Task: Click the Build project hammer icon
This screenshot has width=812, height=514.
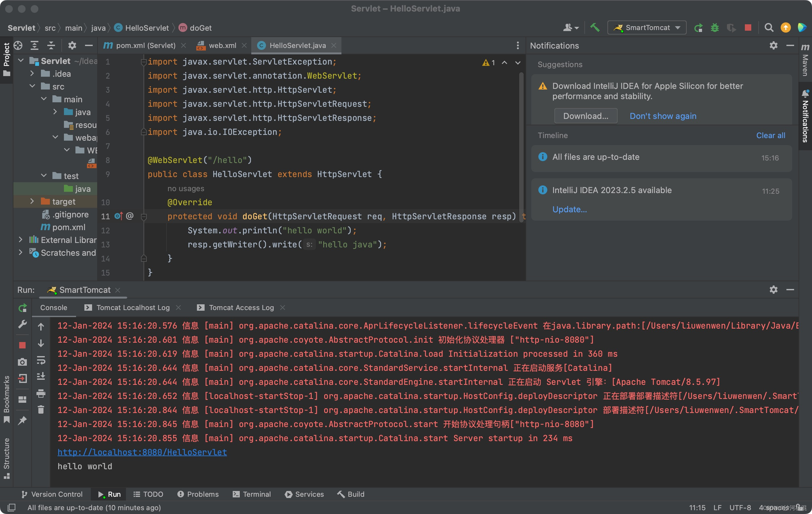Action: [x=595, y=28]
